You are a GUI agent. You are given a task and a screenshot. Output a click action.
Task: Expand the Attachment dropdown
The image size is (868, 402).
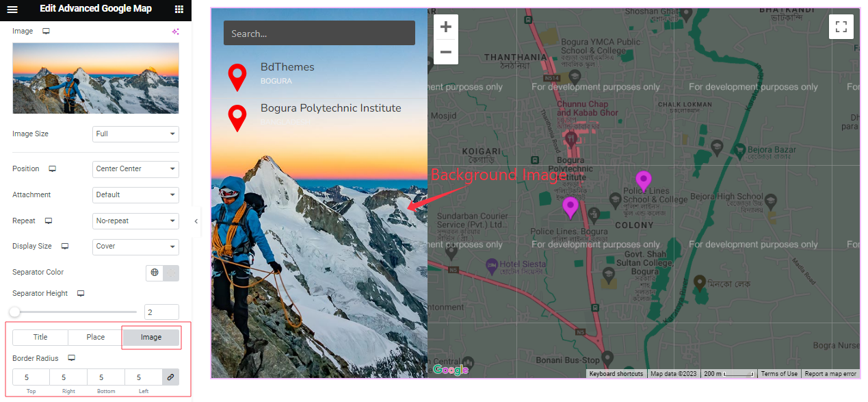(135, 195)
